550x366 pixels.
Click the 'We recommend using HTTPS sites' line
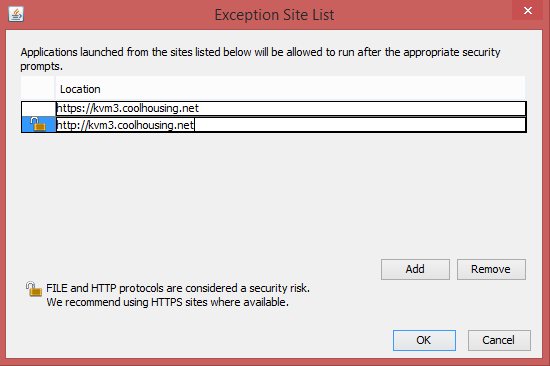(x=167, y=302)
